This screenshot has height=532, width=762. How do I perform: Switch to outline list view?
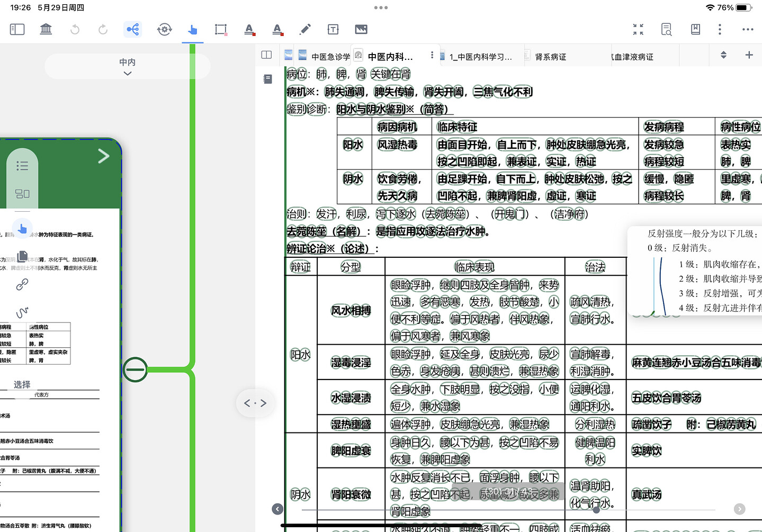[x=22, y=166]
